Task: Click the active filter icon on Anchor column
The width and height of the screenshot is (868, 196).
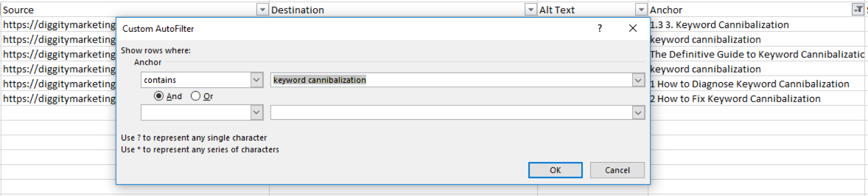Action: [x=857, y=10]
